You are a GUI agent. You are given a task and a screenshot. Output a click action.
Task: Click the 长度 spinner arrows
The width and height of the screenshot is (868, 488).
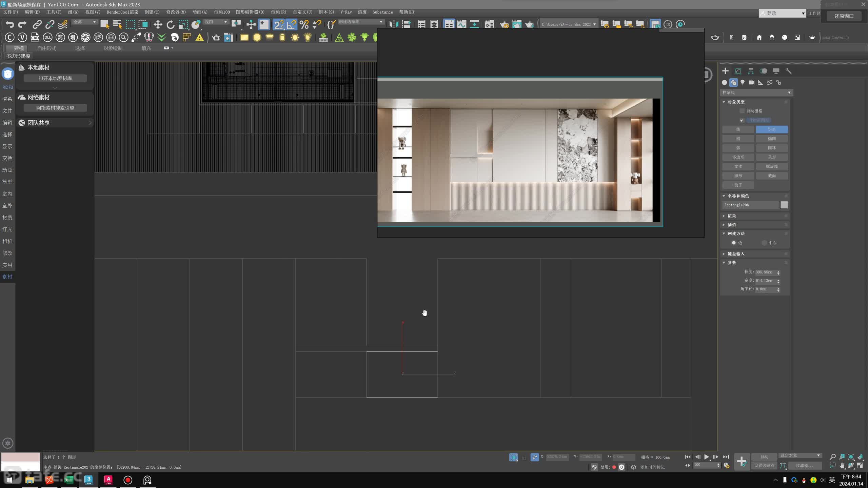pos(778,272)
